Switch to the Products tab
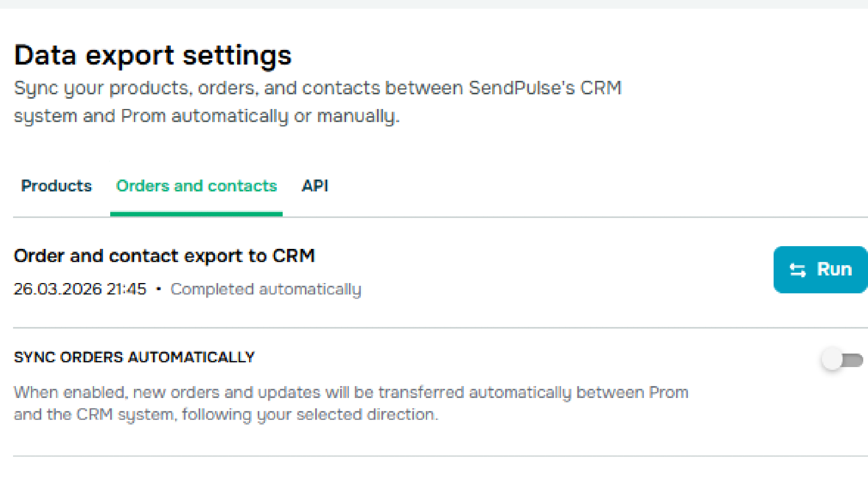The width and height of the screenshot is (868, 488). pyautogui.click(x=56, y=186)
